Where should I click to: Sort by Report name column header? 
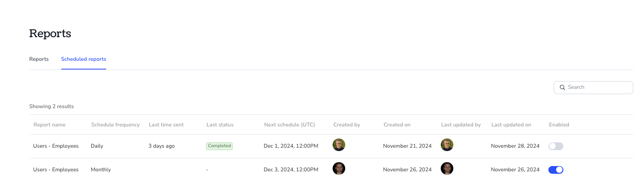coord(49,125)
